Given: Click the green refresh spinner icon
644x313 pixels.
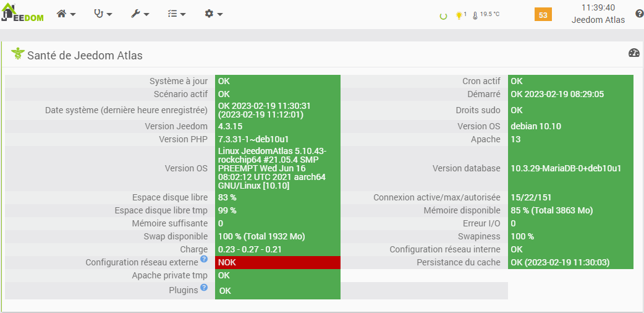Looking at the screenshot, I should [x=443, y=16].
